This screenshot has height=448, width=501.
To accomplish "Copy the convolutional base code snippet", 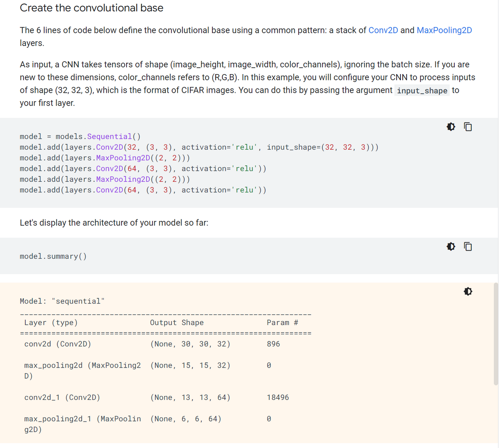I will click(468, 127).
